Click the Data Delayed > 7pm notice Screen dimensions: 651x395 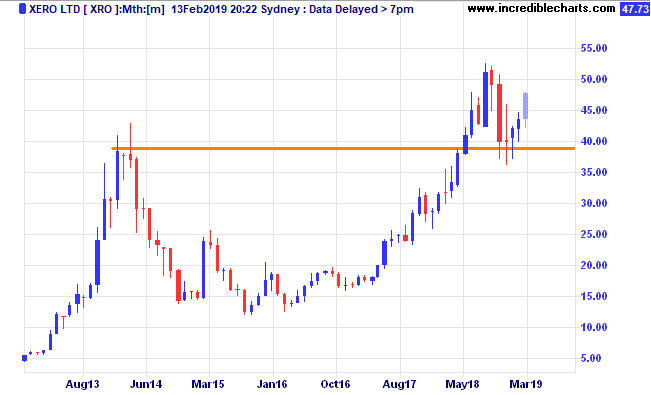click(362, 9)
